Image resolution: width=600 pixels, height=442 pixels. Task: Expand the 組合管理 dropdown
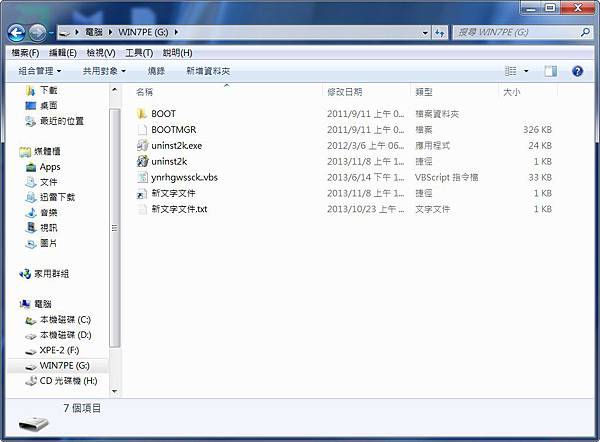coord(39,71)
